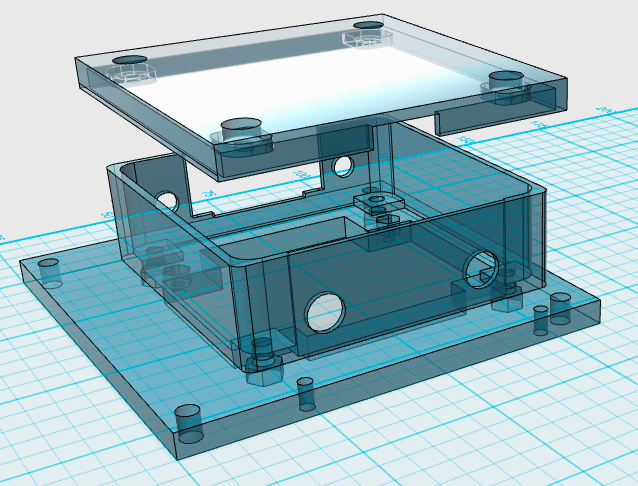Select the smaller peg beside the right corner peg
Viewport: 638px width, 486px height.
pyautogui.click(x=541, y=321)
